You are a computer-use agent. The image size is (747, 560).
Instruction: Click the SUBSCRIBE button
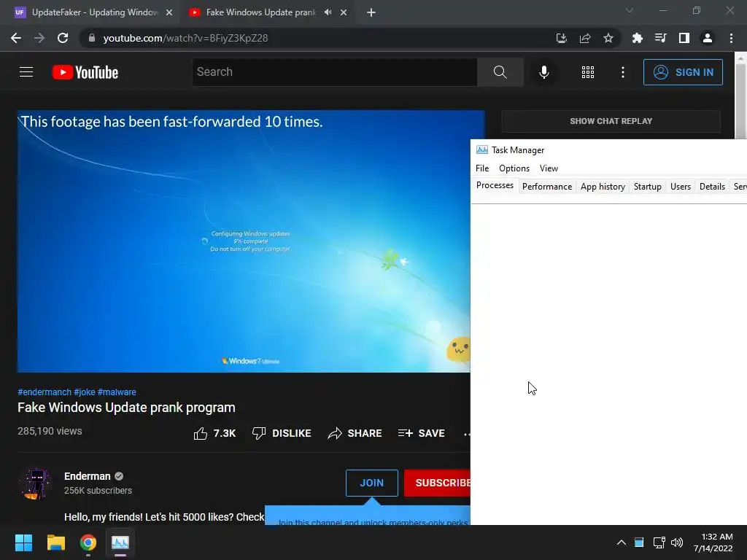pos(438,483)
